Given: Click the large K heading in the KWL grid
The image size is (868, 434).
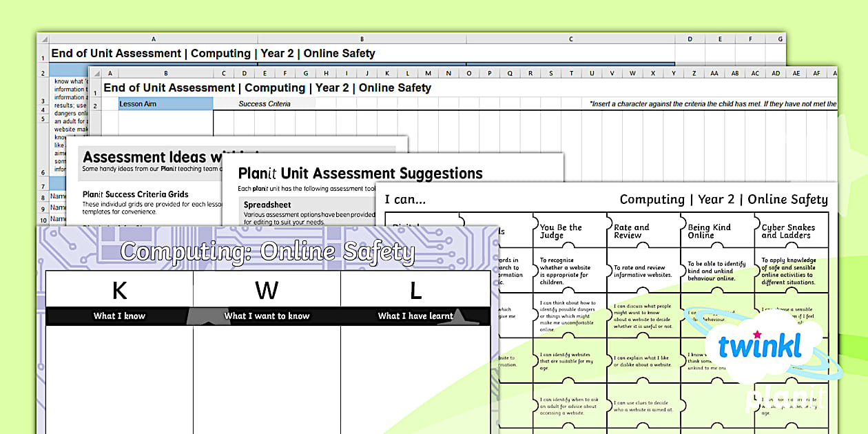Looking at the screenshot, I should (119, 291).
